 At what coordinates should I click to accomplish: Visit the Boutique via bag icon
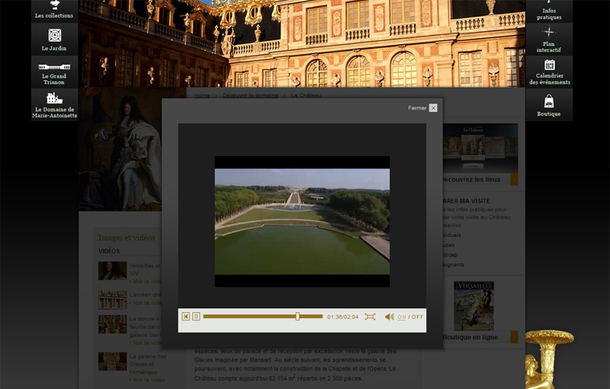[x=549, y=101]
